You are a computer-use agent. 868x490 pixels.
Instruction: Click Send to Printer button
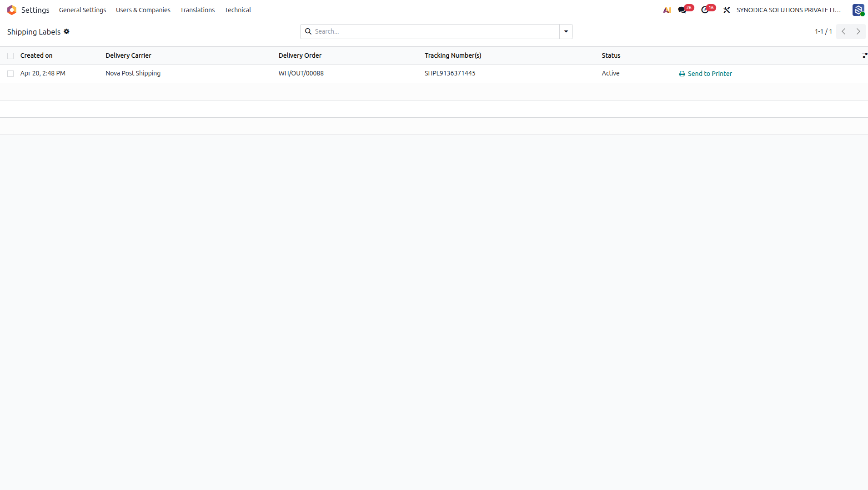point(705,74)
